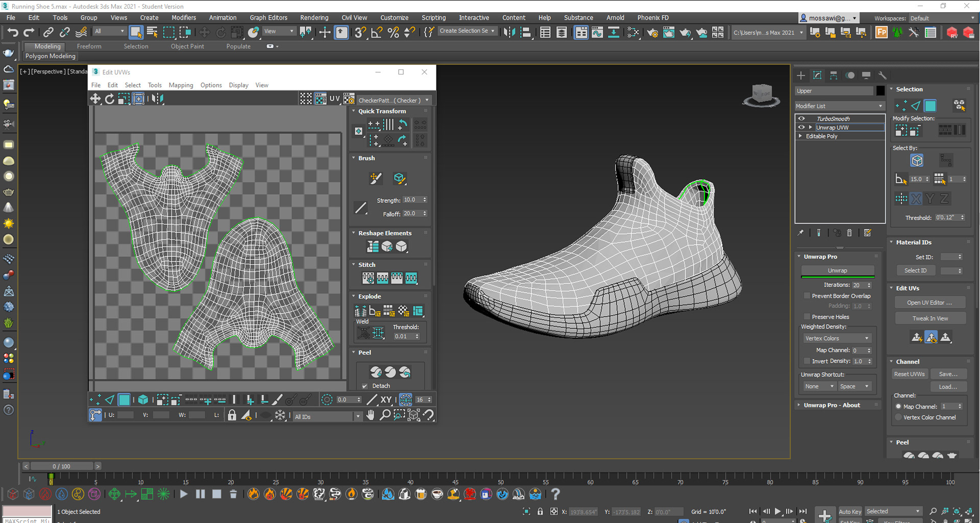Activate the Paint brush in the Brush rollout
Image resolution: width=980 pixels, height=523 pixels.
pos(376,179)
